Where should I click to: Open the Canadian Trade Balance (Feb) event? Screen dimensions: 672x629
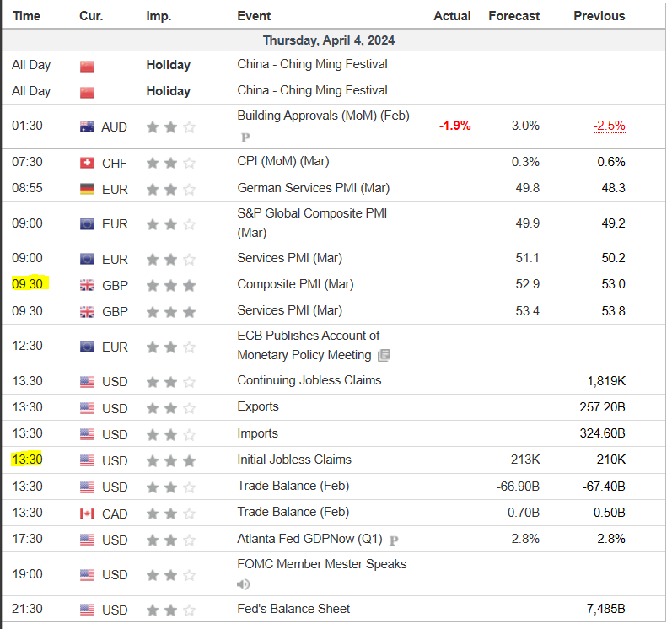pos(293,512)
